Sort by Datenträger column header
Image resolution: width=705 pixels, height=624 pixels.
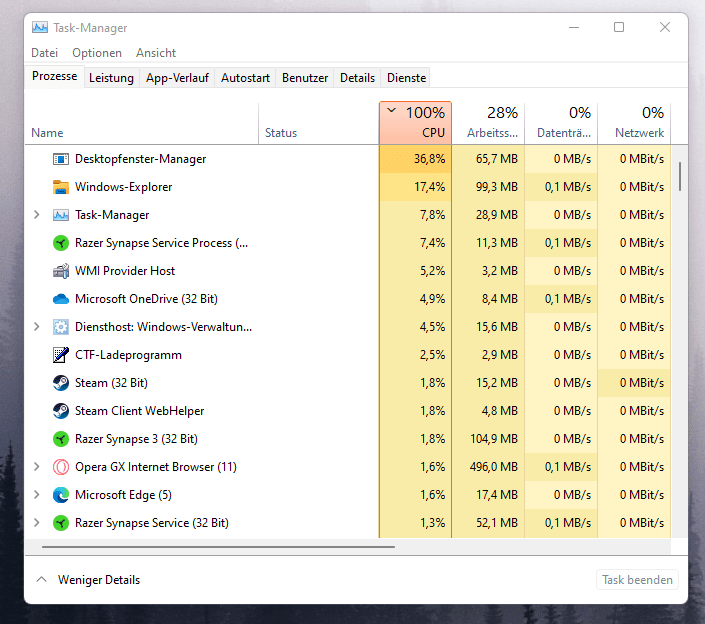pyautogui.click(x=561, y=124)
